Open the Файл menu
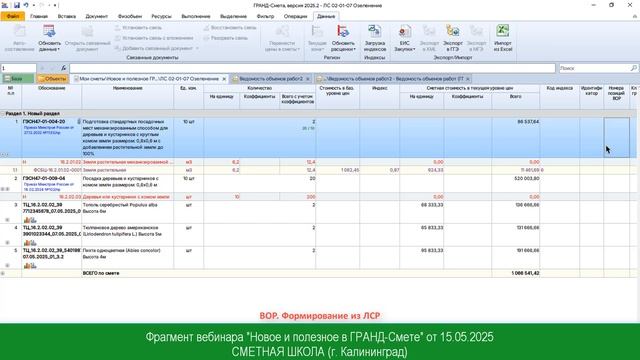Viewport: 640px width, 360px height. [13, 16]
